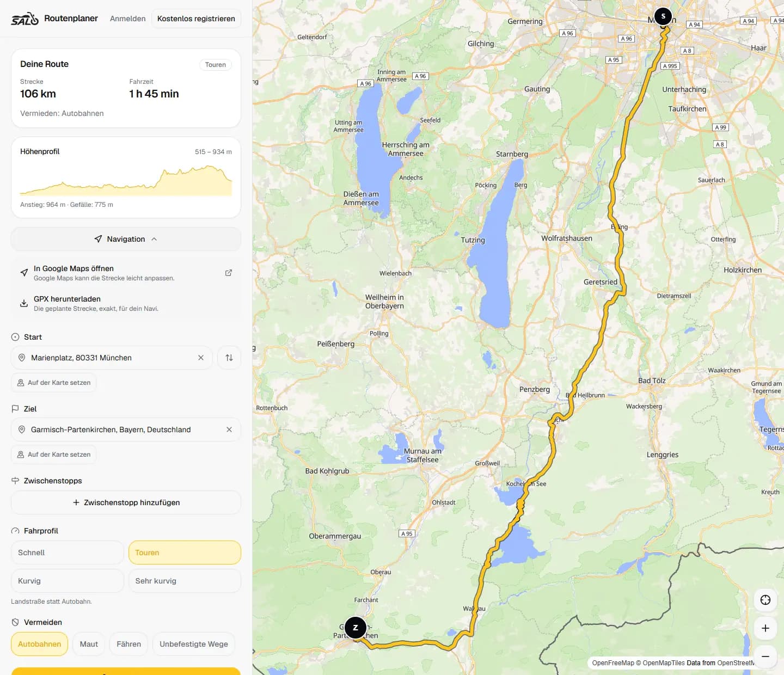Collapse the Navigation section
Image resolution: width=784 pixels, height=675 pixels.
click(x=126, y=239)
